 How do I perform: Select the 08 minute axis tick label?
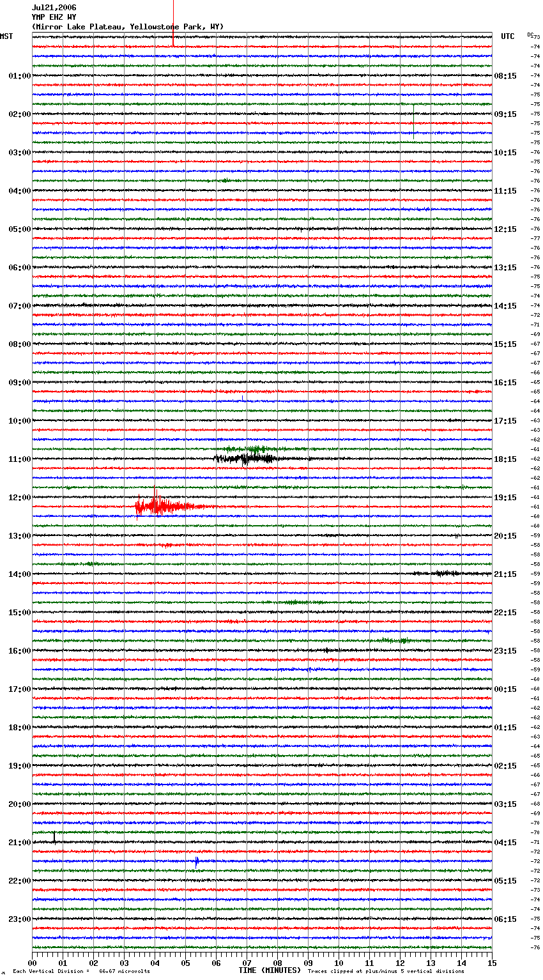(x=277, y=963)
